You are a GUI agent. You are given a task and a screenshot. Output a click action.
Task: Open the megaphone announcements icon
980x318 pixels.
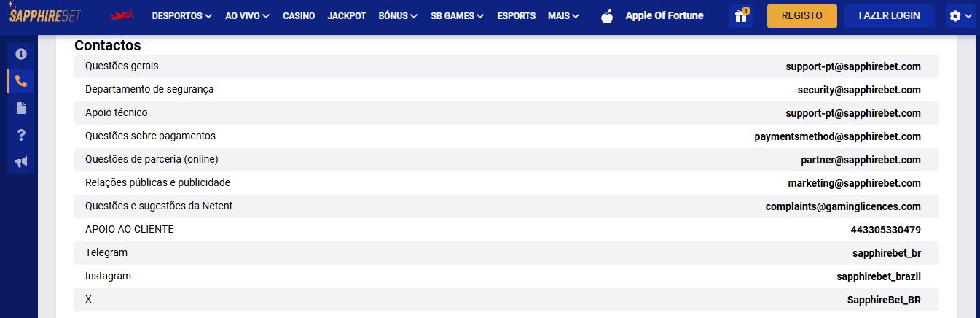click(x=21, y=162)
